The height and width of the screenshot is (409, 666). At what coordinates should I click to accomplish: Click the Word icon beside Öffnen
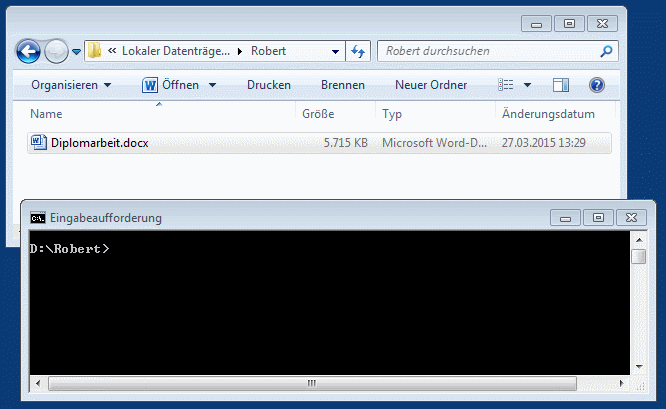click(150, 85)
